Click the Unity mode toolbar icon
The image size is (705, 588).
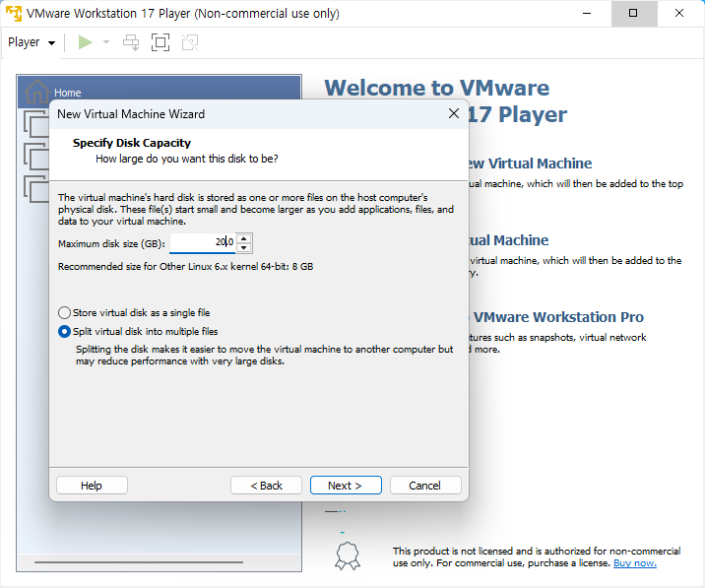[190, 42]
